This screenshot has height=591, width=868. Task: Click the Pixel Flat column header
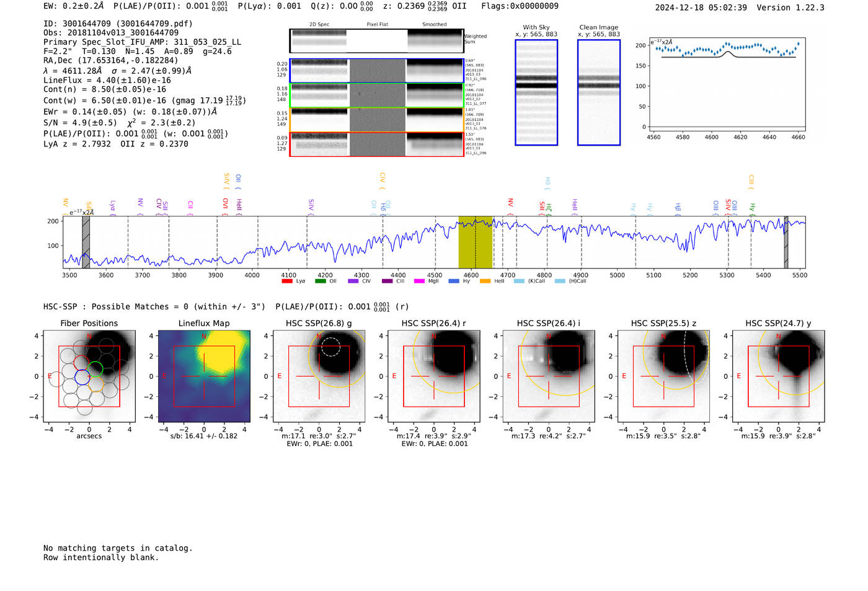pyautogui.click(x=377, y=24)
